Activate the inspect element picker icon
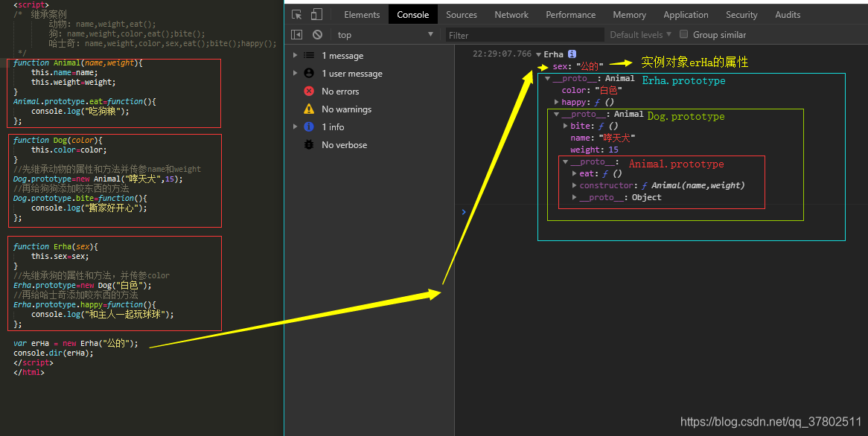 point(297,14)
